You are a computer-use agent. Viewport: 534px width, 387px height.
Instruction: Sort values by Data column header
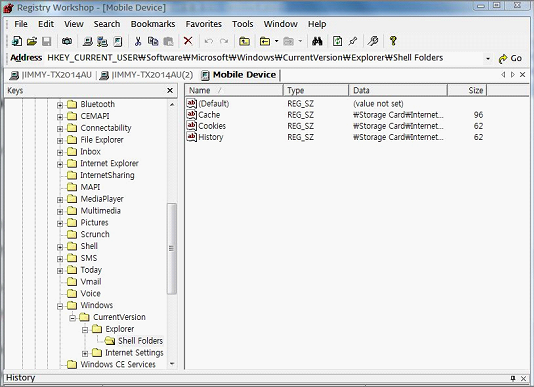398,90
